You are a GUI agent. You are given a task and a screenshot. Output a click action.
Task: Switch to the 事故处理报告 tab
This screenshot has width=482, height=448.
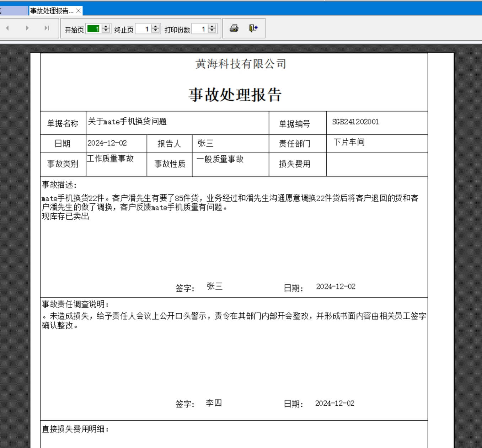coord(51,11)
